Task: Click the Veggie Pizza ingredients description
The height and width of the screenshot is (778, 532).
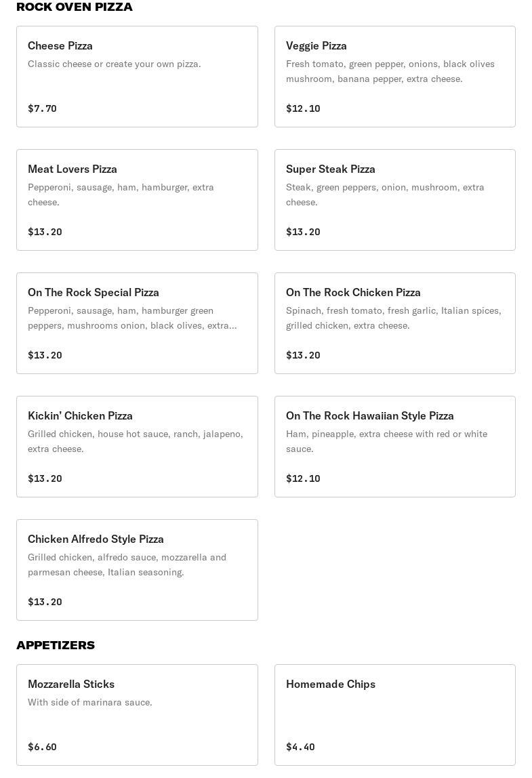Action: point(390,71)
